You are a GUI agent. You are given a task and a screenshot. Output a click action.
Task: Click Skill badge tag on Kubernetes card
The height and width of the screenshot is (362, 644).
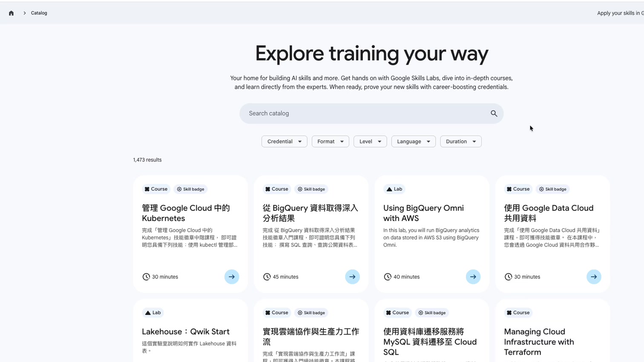point(190,189)
